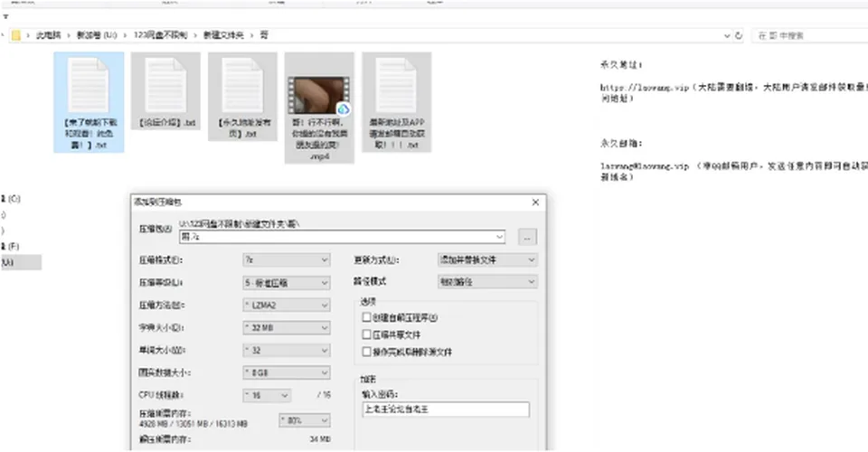868x452 pixels.
Task: Open word size 32 dropdown
Action: [x=287, y=350]
